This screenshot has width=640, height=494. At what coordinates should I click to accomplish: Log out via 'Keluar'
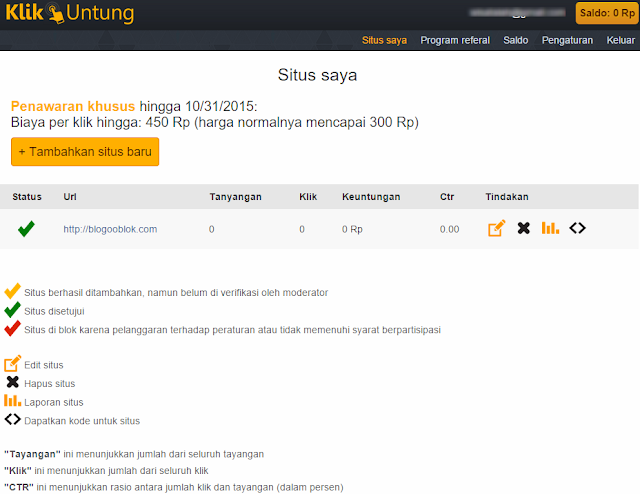pyautogui.click(x=620, y=40)
